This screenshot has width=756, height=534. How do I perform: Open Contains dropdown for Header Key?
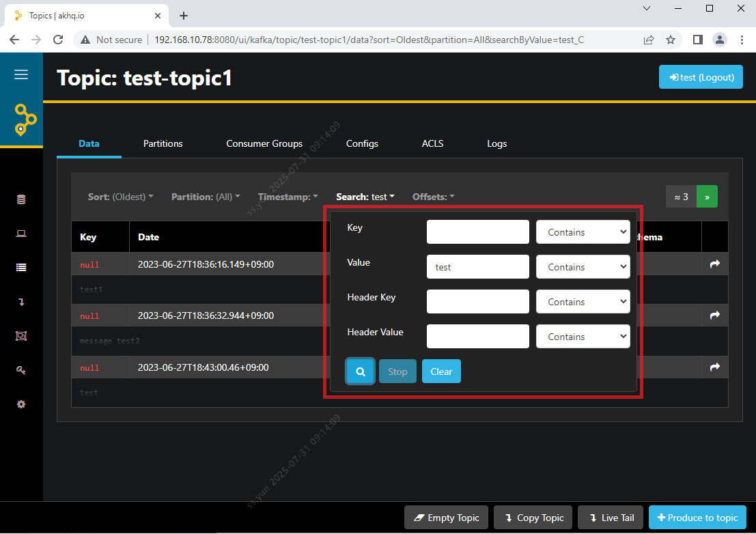coord(583,302)
